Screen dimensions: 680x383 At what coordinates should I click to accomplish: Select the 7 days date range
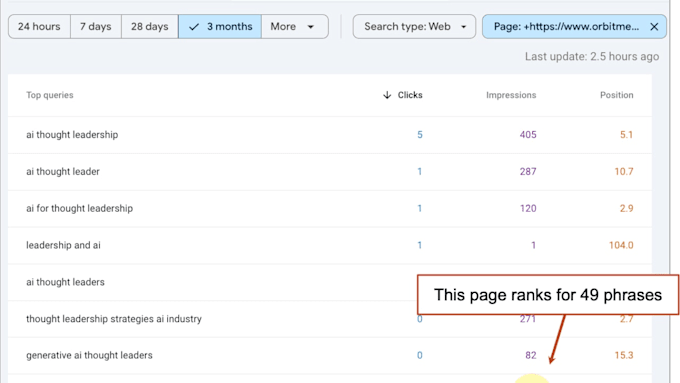(95, 26)
